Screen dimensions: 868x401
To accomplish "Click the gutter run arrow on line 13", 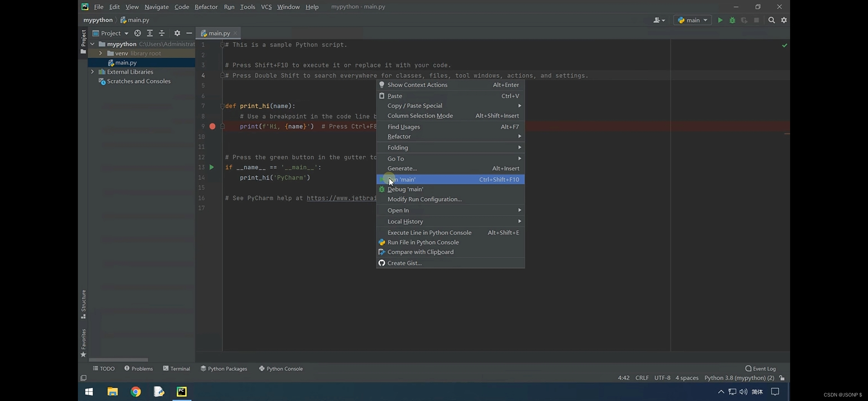I will coord(211,167).
